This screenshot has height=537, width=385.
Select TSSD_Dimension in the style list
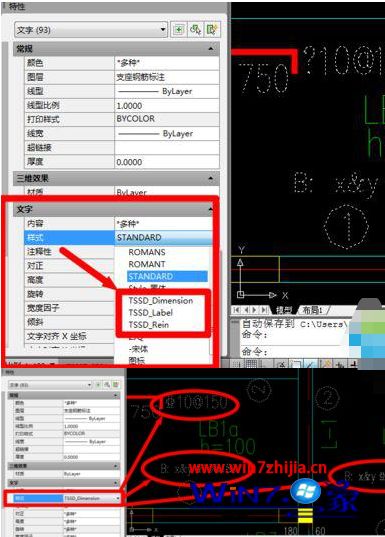point(161,301)
